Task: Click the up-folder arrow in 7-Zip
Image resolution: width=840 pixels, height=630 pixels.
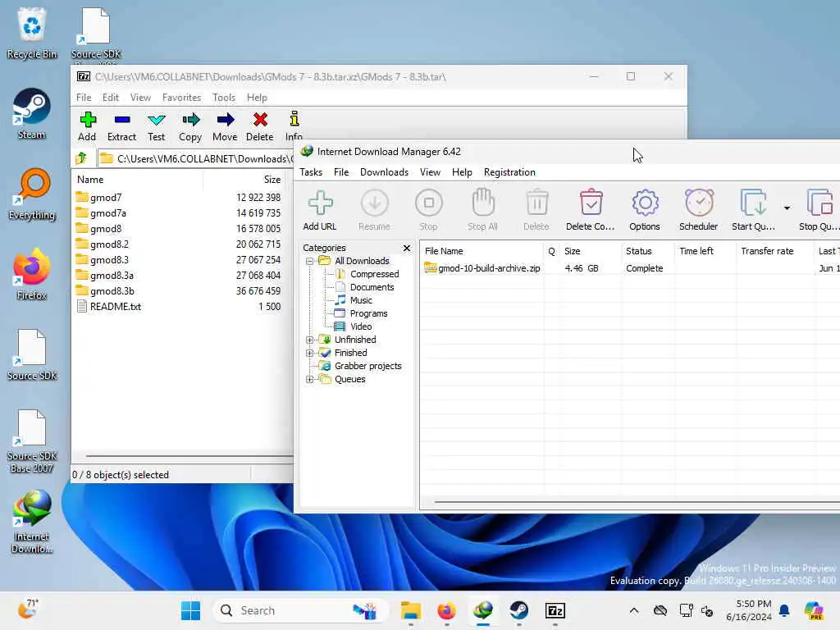Action: coord(81,158)
